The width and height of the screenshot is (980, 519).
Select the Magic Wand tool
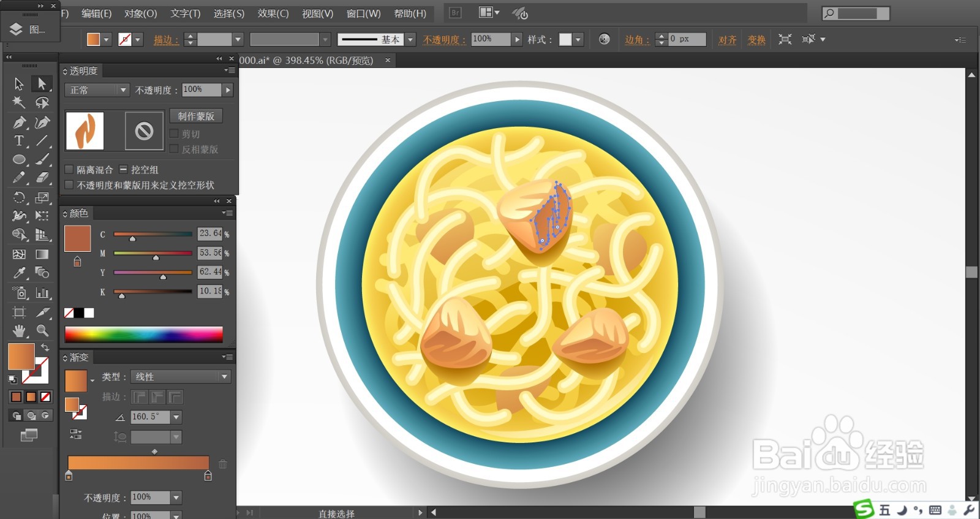pyautogui.click(x=19, y=102)
